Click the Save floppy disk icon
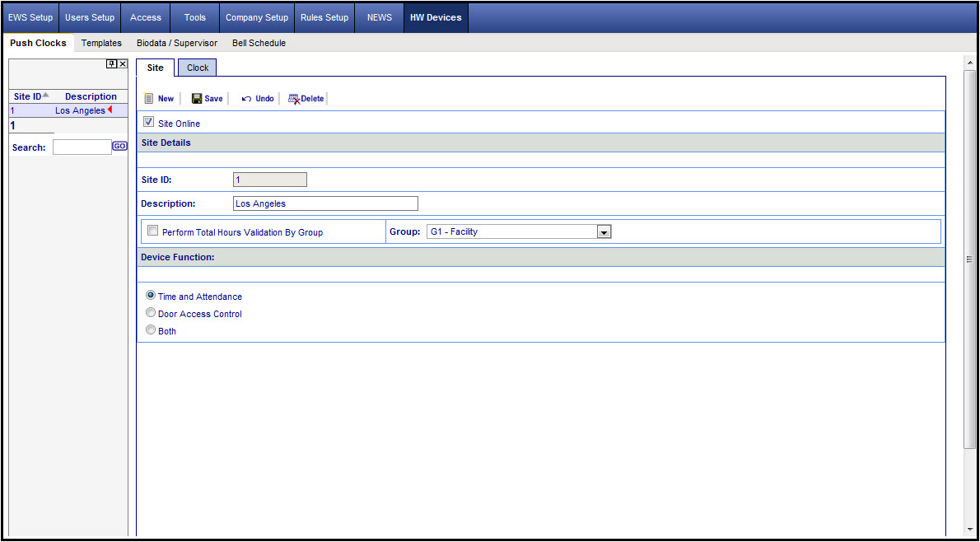This screenshot has height=542, width=980. point(197,99)
